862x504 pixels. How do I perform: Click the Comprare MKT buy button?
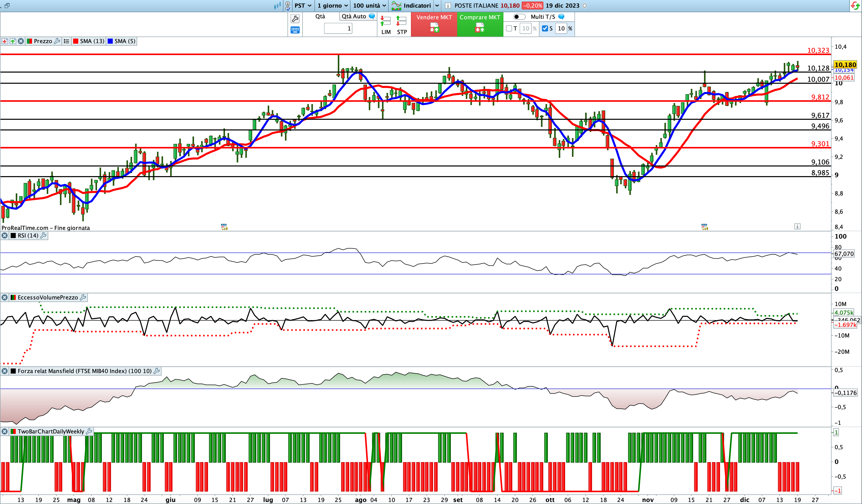(480, 24)
